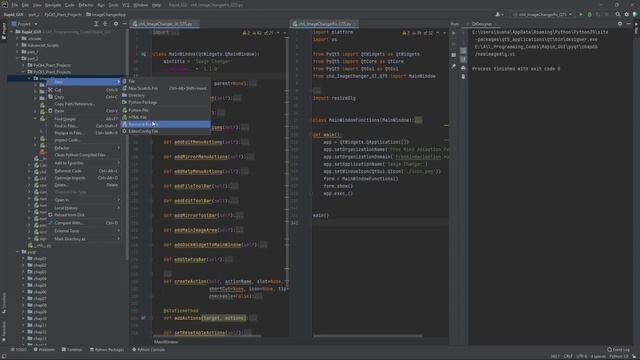Open the Problems tool window
Viewport: 640px width, 360px height.
(x=44, y=349)
